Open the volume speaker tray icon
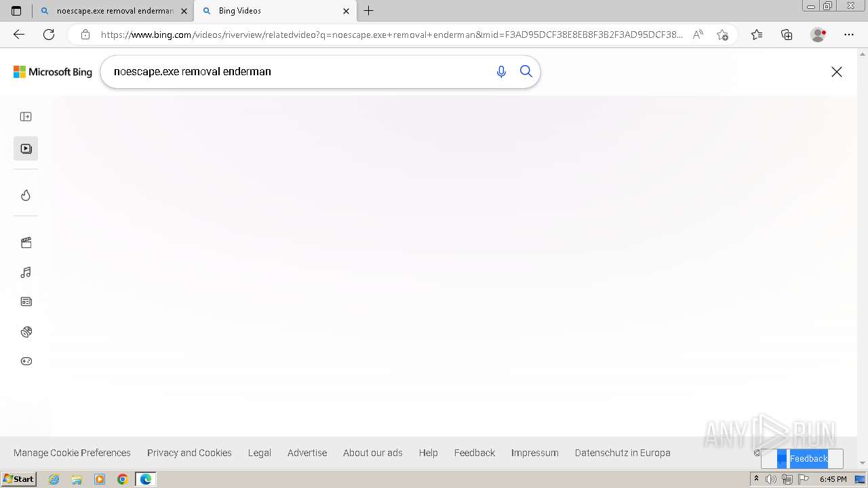The width and height of the screenshot is (868, 488). pyautogui.click(x=771, y=479)
